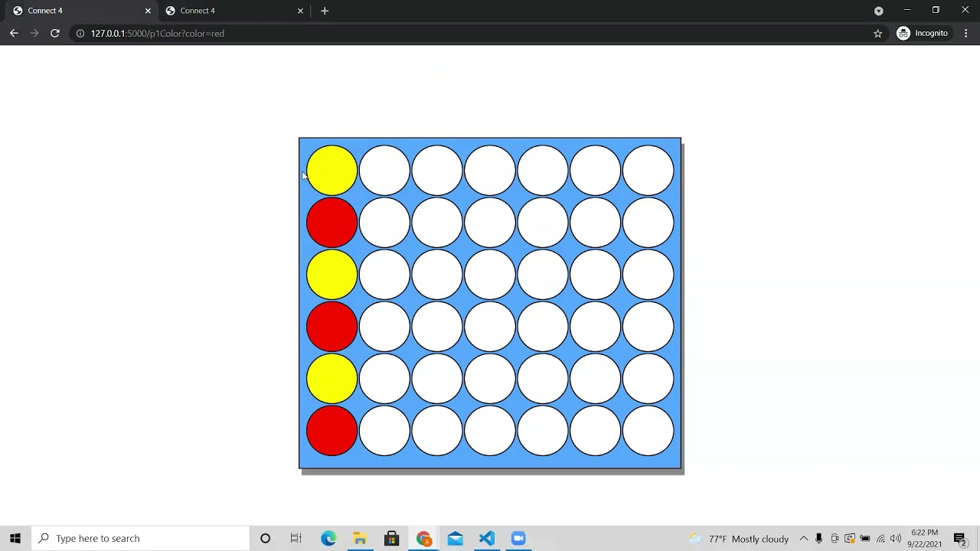Image resolution: width=980 pixels, height=551 pixels.
Task: Open Visual Studio Code from taskbar
Action: point(487,538)
